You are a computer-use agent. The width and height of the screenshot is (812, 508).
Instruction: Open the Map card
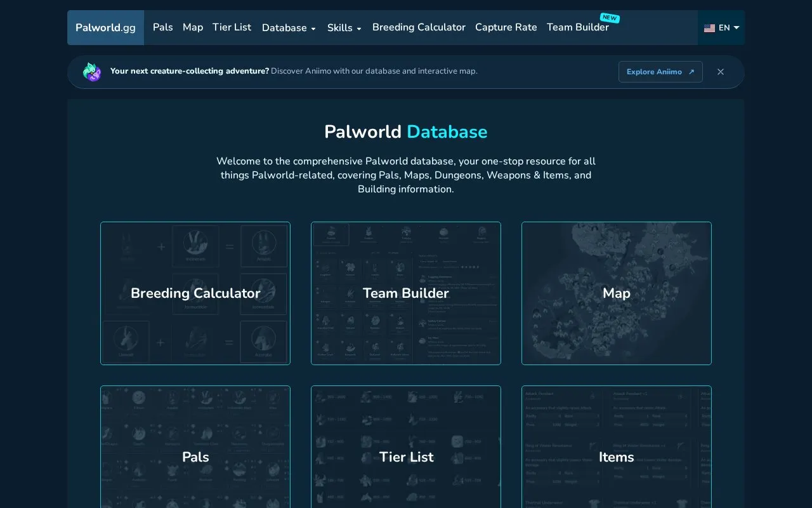tap(617, 293)
